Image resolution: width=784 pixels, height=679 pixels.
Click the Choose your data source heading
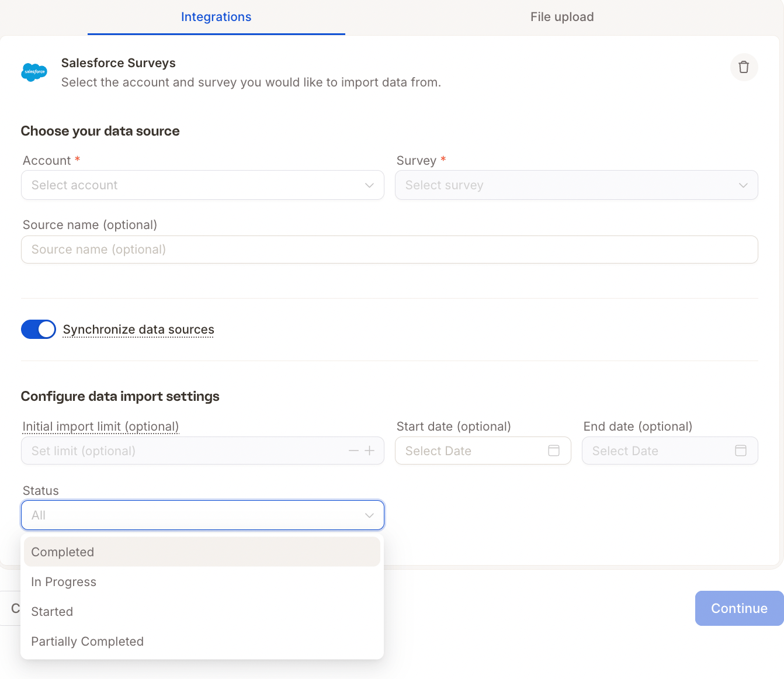pos(100,131)
